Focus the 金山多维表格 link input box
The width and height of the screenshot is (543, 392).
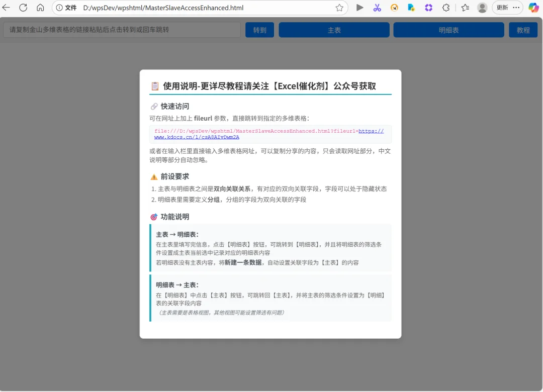click(122, 30)
